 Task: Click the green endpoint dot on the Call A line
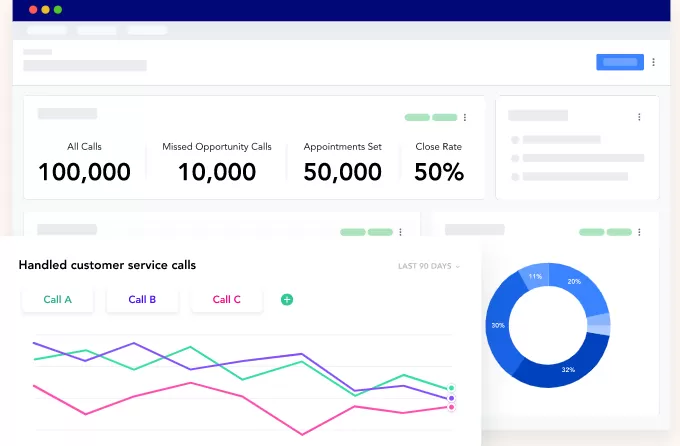click(452, 387)
